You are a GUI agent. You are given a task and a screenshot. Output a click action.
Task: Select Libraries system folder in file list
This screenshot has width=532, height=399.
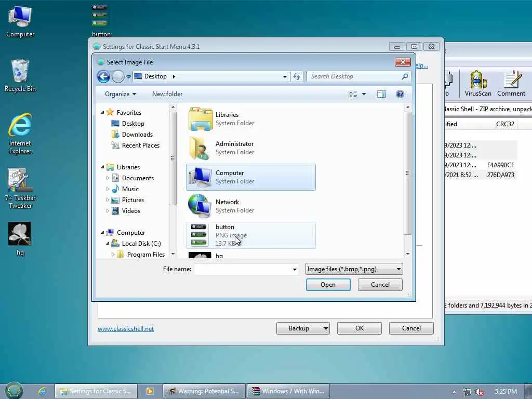coord(251,119)
